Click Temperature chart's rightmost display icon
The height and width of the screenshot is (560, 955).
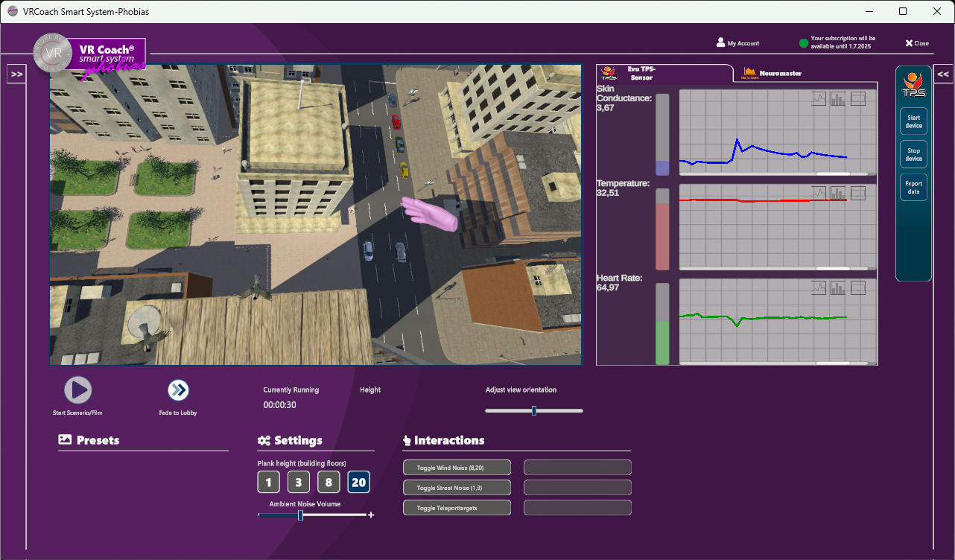858,194
